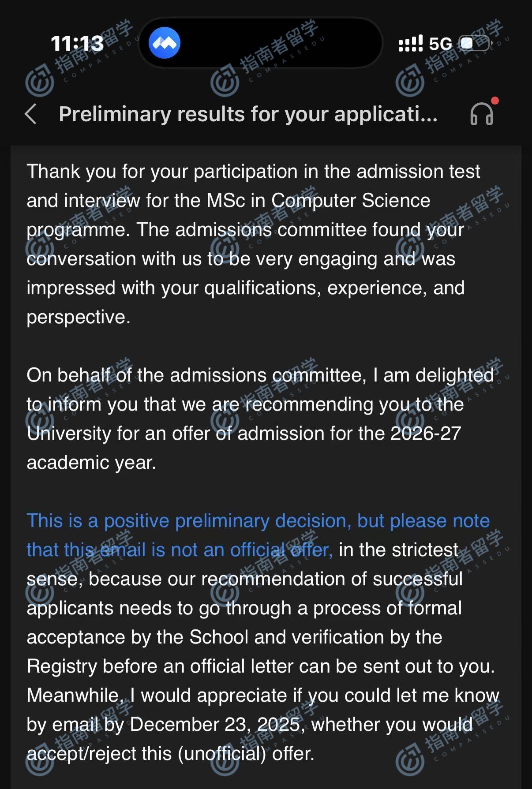Tap the cellular signal bars icon
The width and height of the screenshot is (532, 789).
pos(410,43)
